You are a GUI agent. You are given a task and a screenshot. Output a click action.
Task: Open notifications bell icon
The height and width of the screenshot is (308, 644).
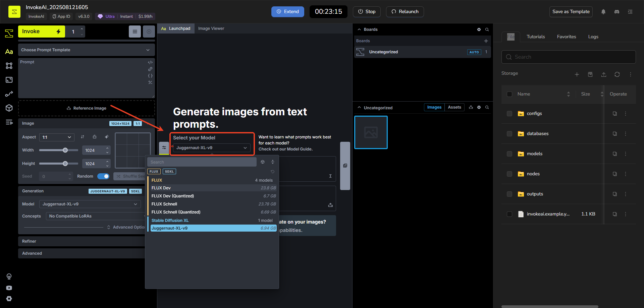(x=603, y=12)
